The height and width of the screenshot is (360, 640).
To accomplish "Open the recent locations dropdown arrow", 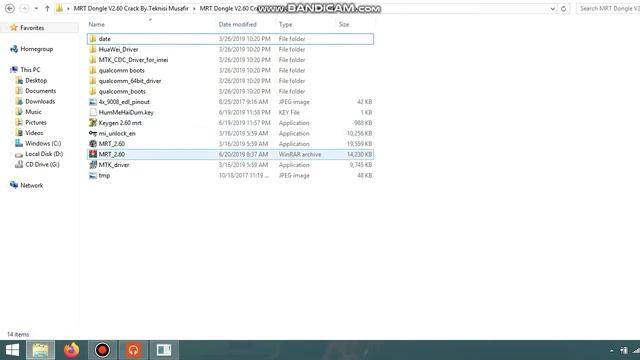I will tap(36, 9).
